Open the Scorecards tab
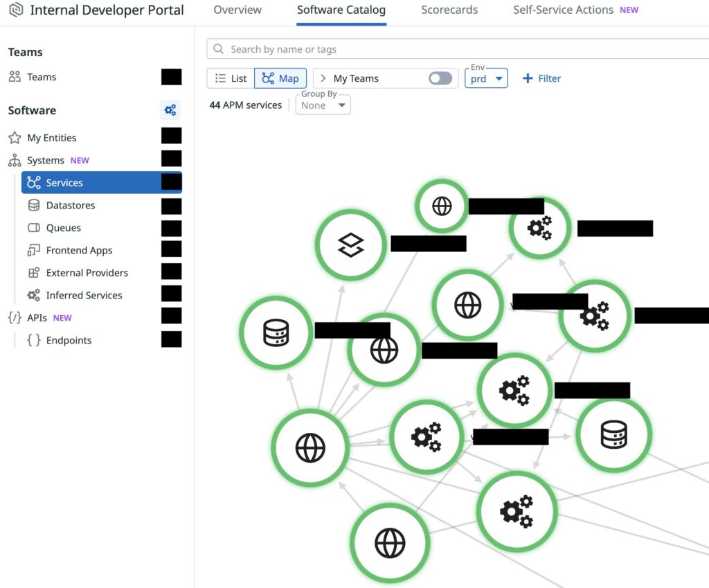The image size is (709, 588). pos(449,10)
